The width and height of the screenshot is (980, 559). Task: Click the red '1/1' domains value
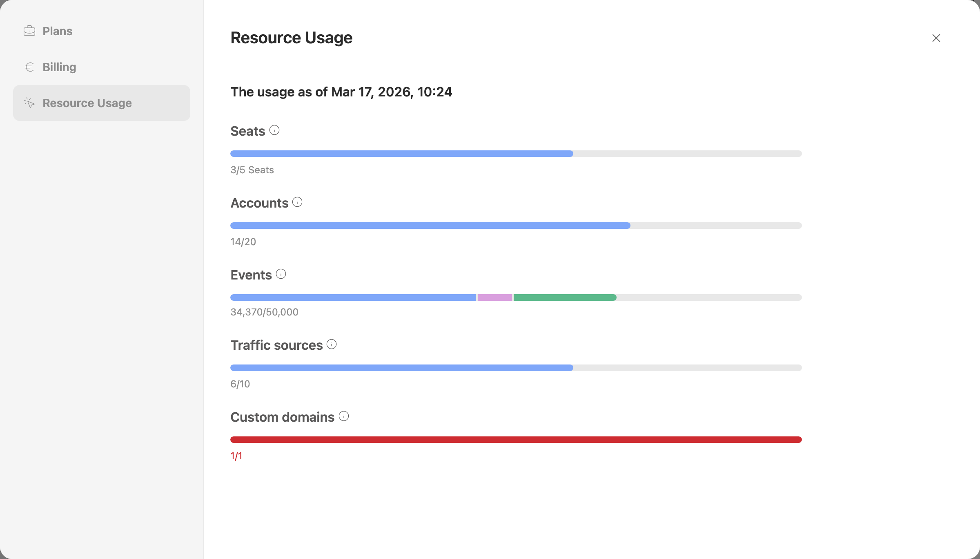click(236, 456)
